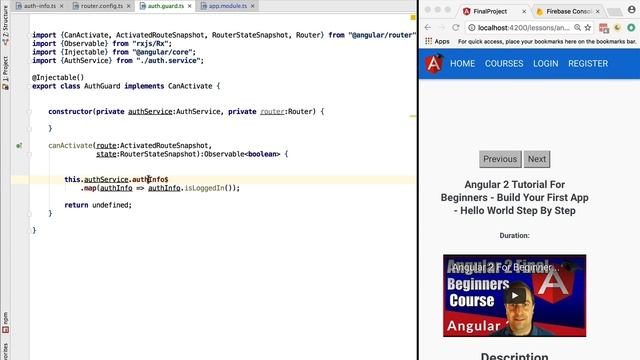Viewport: 640px width, 360px height.
Task: Click the zoom magnifier icon in address bar
Action: pyautogui.click(x=577, y=28)
